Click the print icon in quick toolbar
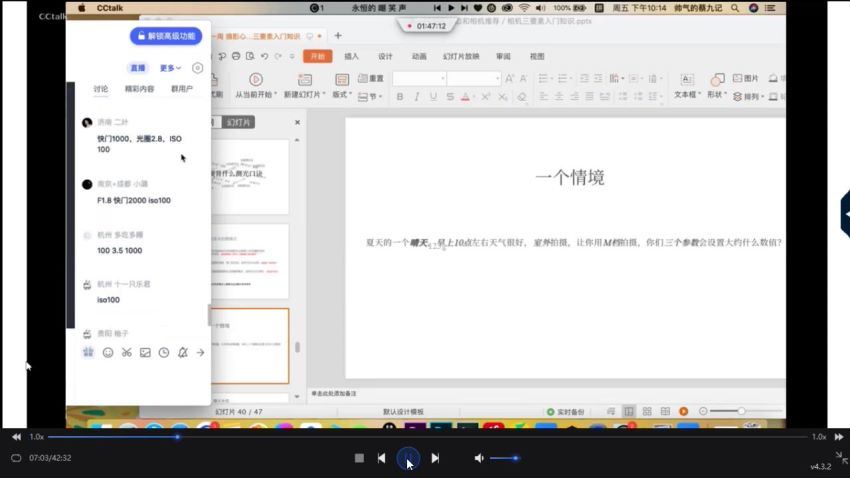Screen dimensions: 850x478 (x=236, y=56)
